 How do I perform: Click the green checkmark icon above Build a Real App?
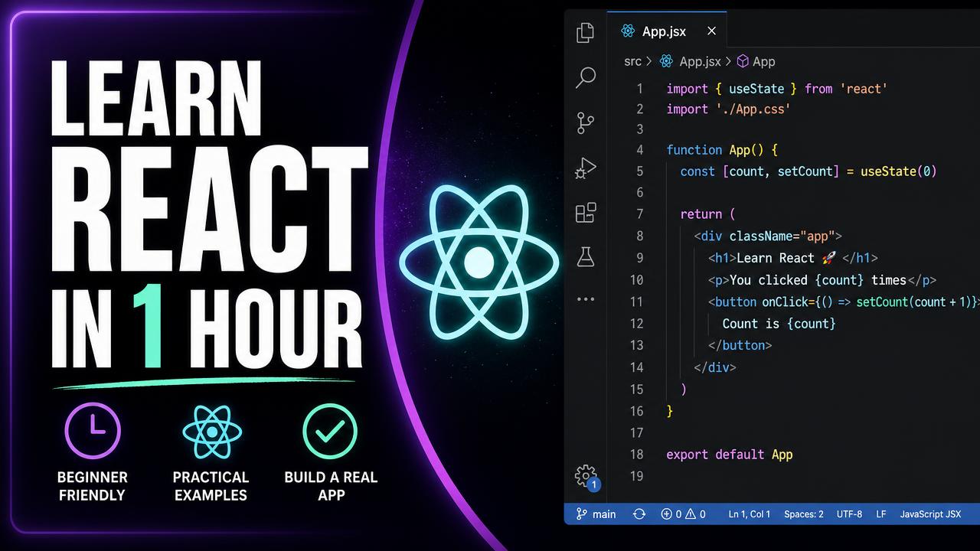[x=330, y=431]
